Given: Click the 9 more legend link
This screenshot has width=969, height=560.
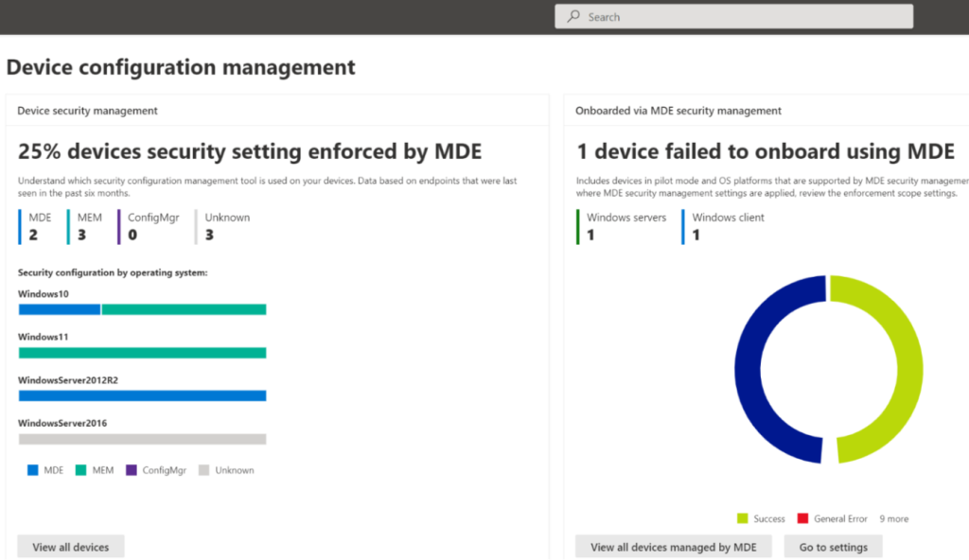Looking at the screenshot, I should coord(893,518).
